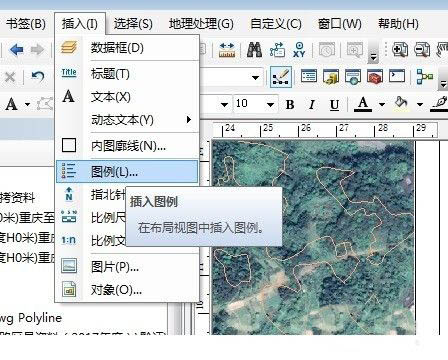Open the map scale dropdown
Image resolution: width=448 pixels, height=360 pixels.
(x=255, y=78)
